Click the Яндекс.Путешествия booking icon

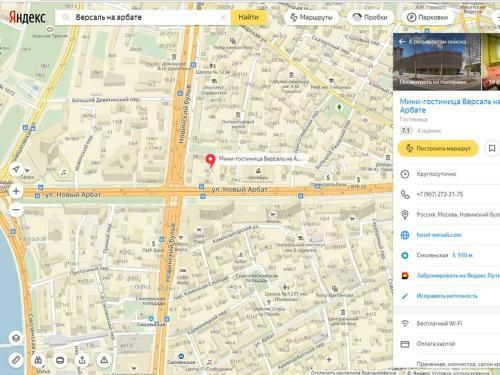405,276
